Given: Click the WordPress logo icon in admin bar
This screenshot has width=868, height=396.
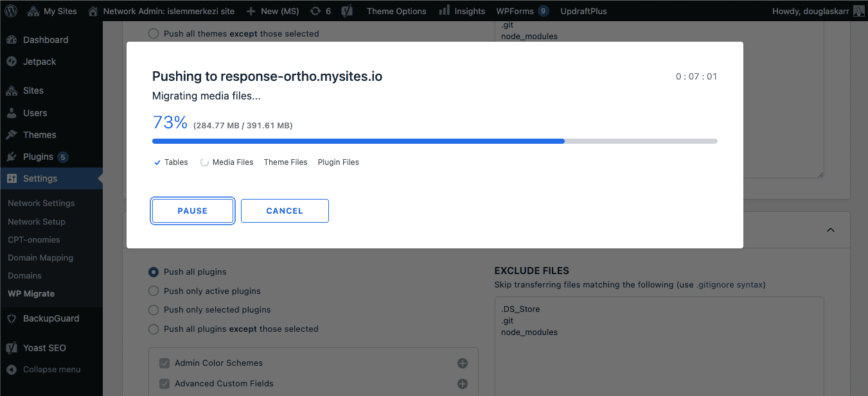Looking at the screenshot, I should tap(12, 11).
